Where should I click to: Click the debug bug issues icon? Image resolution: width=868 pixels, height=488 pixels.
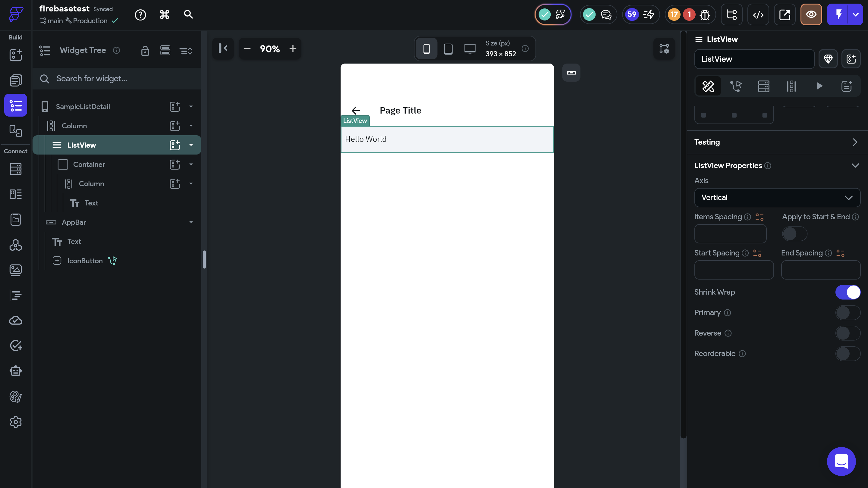(705, 14)
